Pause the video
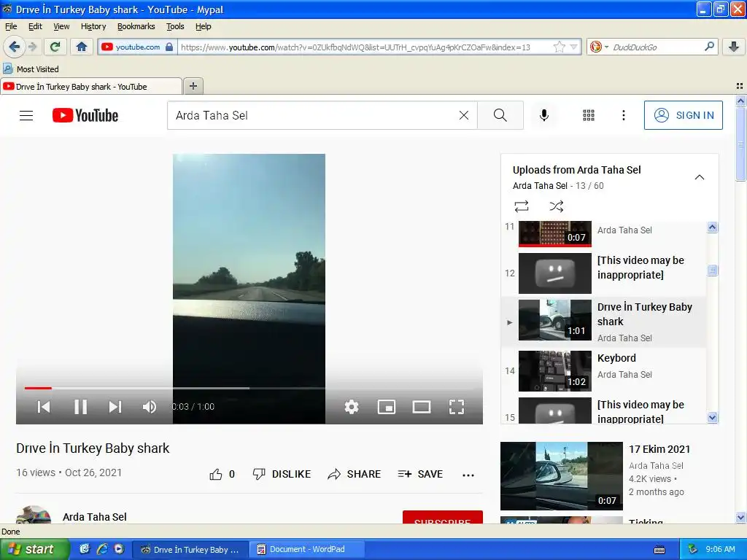This screenshot has width=747, height=560. [x=80, y=407]
